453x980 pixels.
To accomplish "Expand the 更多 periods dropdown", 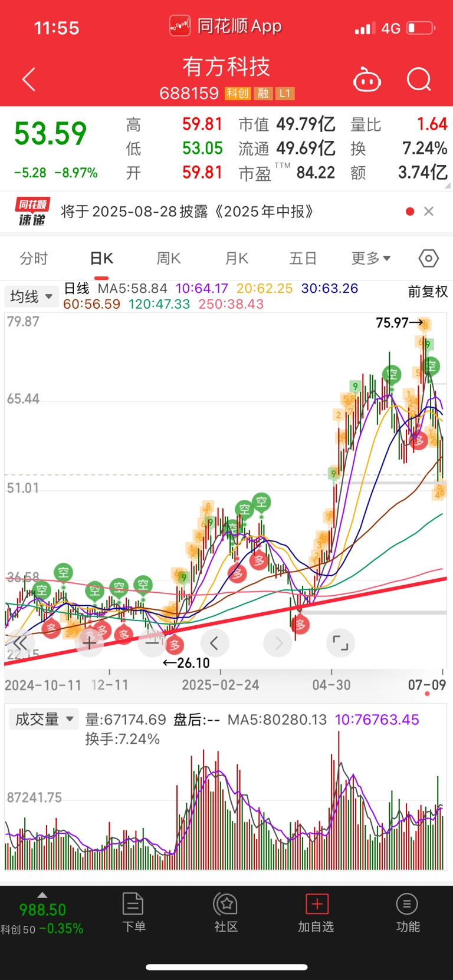I will [371, 258].
